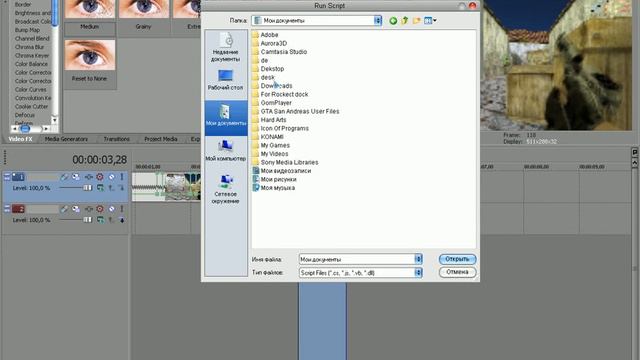This screenshot has width=640, height=360.
Task: Go back to previous folder in Run Script
Action: point(393,20)
